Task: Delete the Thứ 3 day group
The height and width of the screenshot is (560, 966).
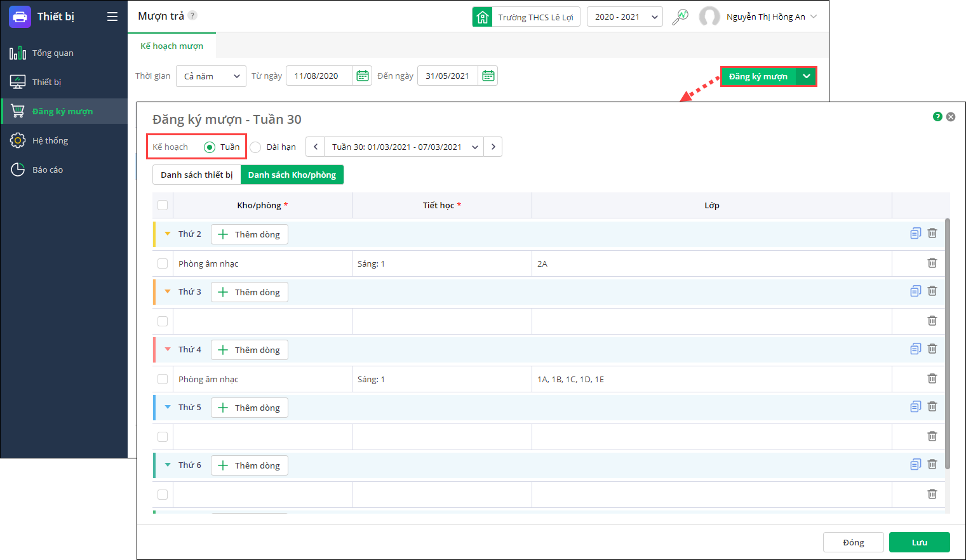Action: [932, 291]
